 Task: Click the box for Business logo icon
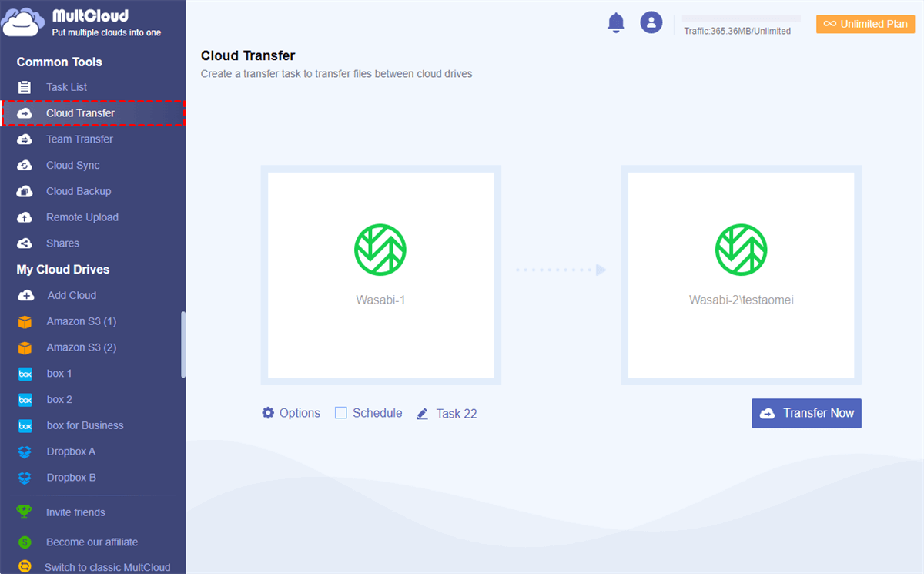[x=25, y=426]
